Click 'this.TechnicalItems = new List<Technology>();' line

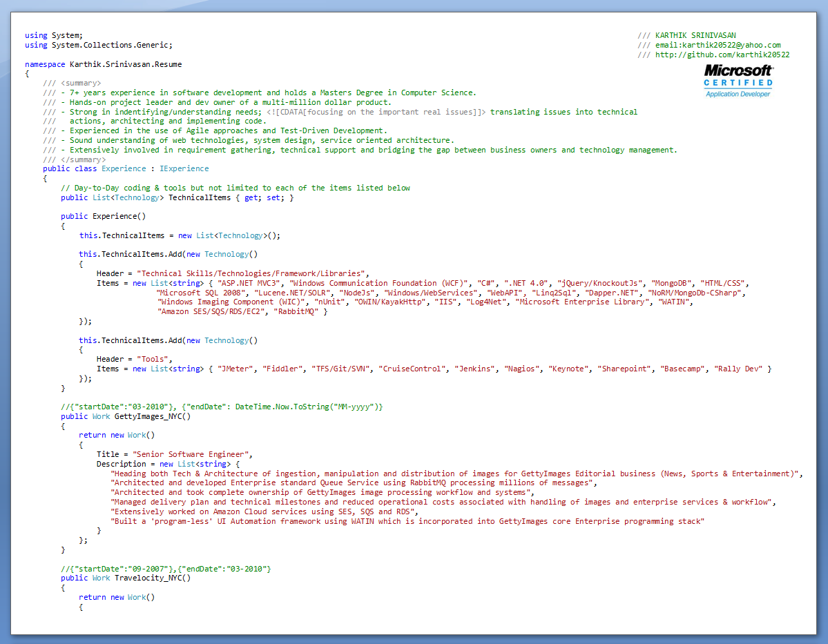pos(180,235)
